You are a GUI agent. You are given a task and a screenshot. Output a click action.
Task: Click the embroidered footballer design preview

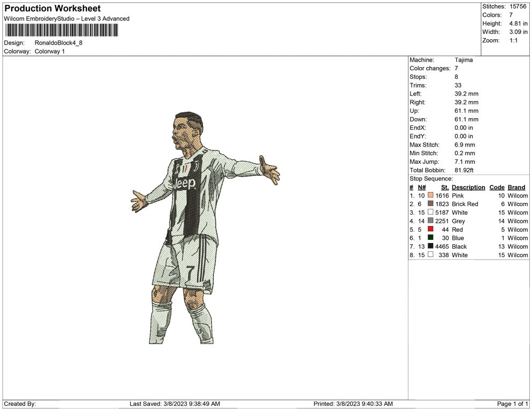click(x=206, y=228)
